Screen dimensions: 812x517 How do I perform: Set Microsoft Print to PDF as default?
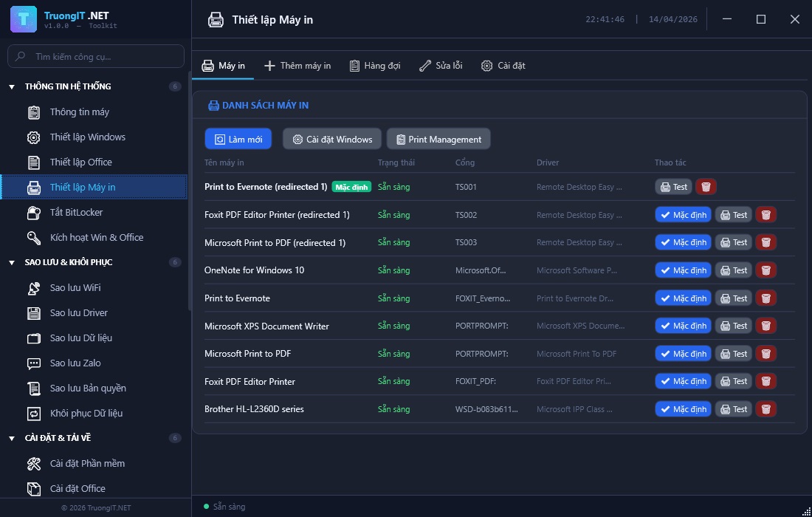[683, 354]
